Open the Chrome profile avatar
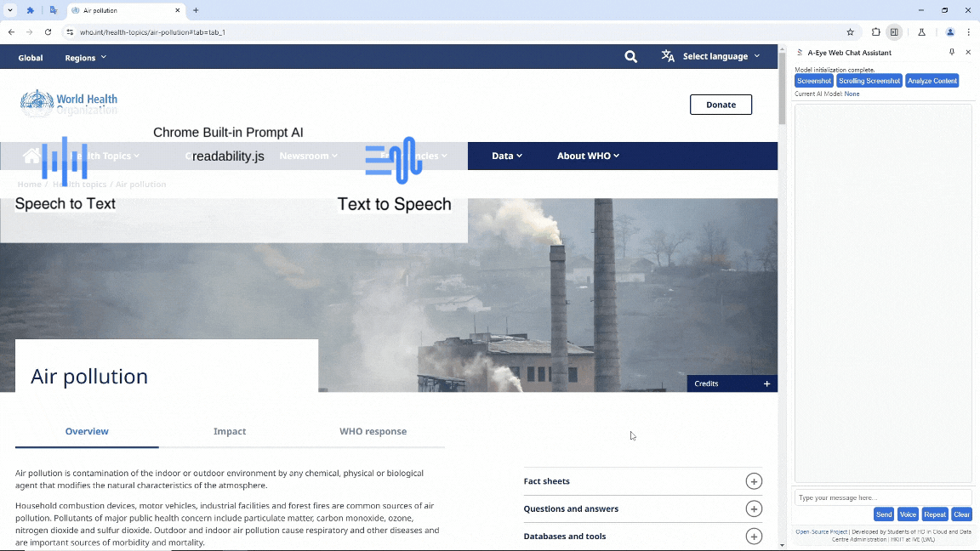Viewport: 980px width, 551px height. coord(950,31)
